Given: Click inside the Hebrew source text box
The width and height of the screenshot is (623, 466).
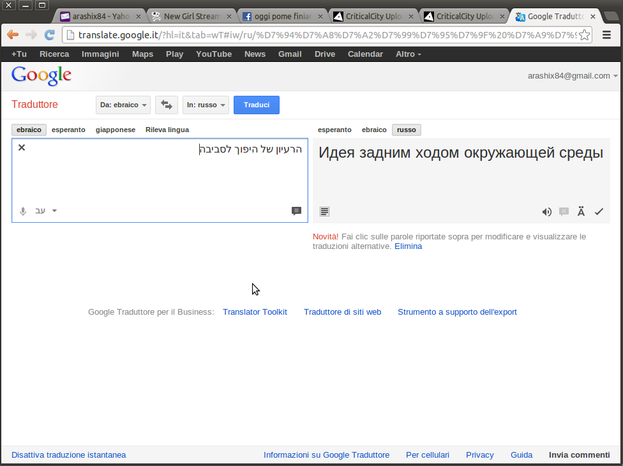Looking at the screenshot, I should coord(160,181).
